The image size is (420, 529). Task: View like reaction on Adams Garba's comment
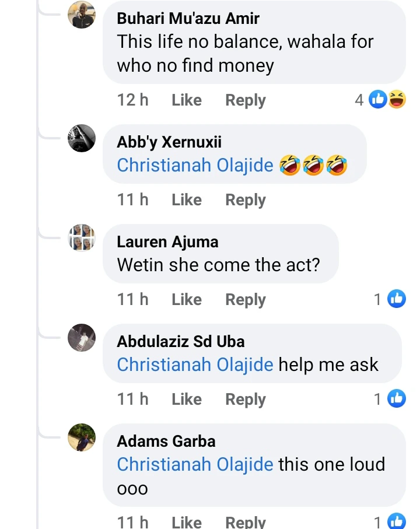coord(396,522)
